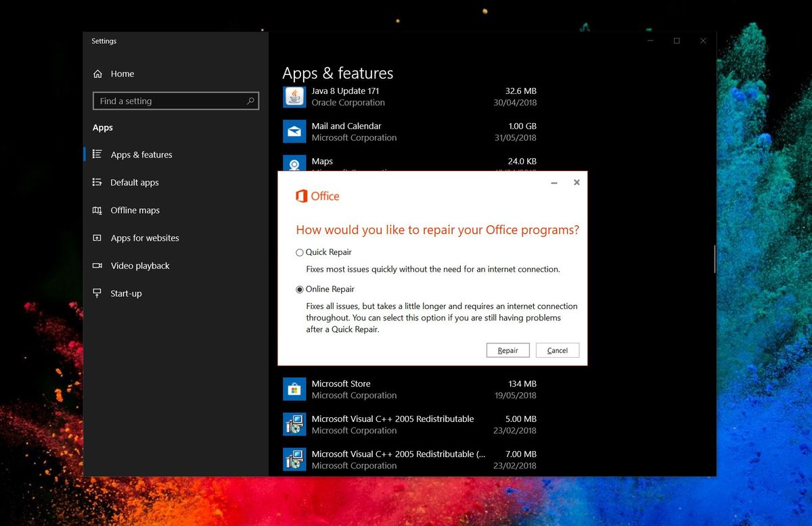Click the search magnifier in Find a setting
This screenshot has width=812, height=526.
(x=251, y=100)
